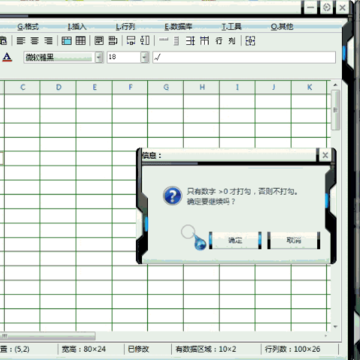Open the G.格式 menu

click(28, 27)
